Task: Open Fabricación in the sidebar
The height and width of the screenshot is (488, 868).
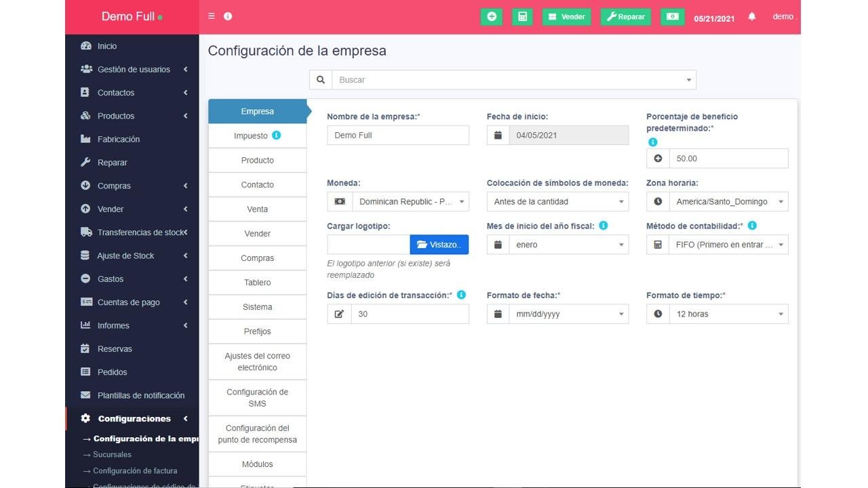Action: click(x=132, y=139)
